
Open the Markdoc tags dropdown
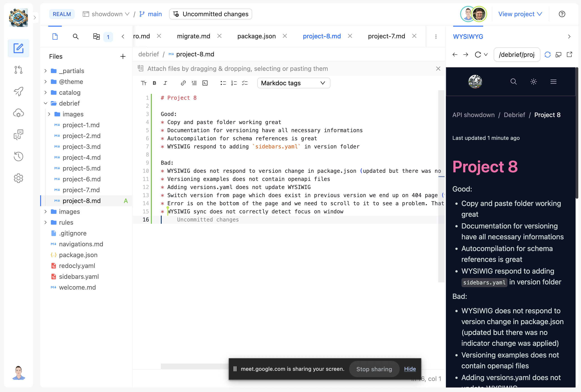[293, 83]
